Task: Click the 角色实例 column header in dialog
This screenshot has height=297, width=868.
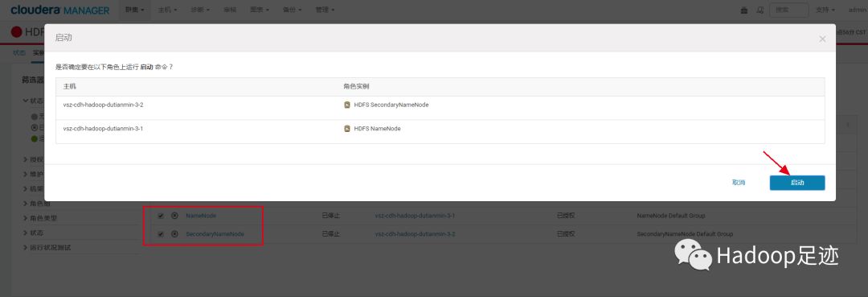Action: (356, 87)
